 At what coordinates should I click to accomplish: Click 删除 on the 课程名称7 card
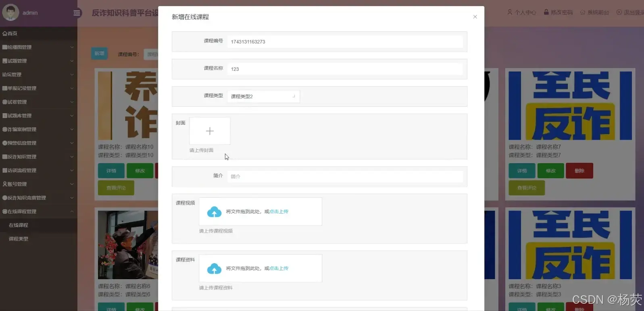point(579,171)
